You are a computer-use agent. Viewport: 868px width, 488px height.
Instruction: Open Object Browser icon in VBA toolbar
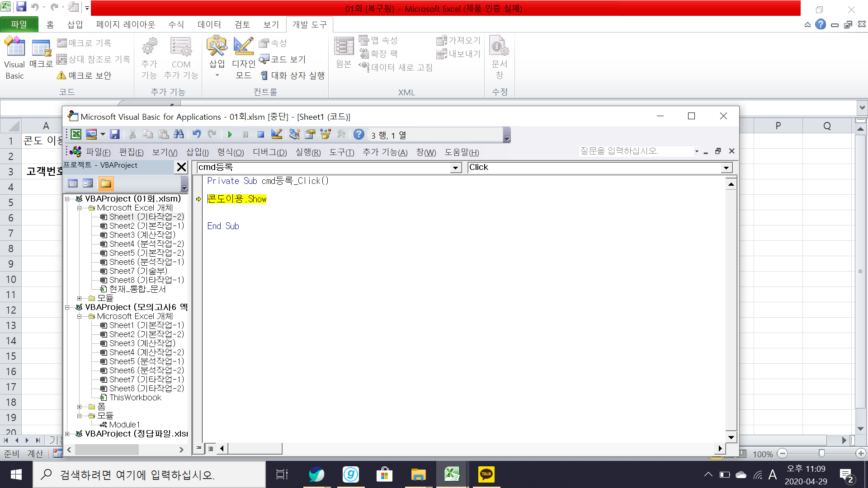325,134
